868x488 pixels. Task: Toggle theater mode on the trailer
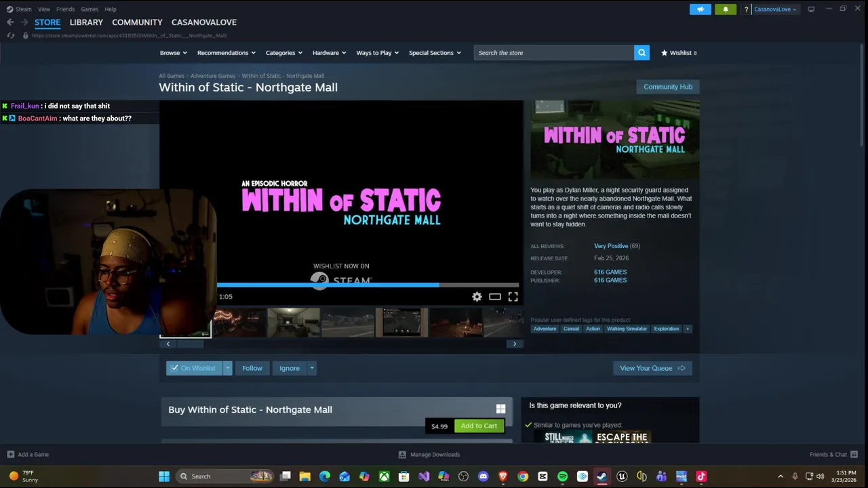point(495,297)
